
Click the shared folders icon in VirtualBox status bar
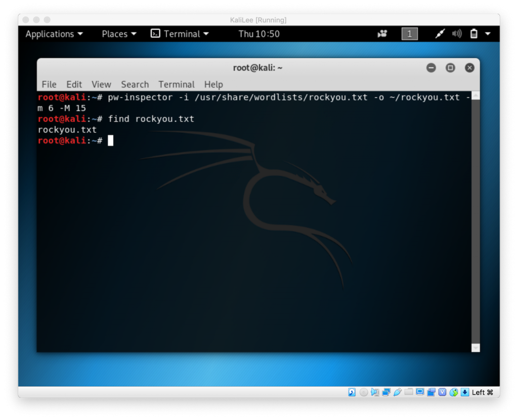click(x=408, y=392)
